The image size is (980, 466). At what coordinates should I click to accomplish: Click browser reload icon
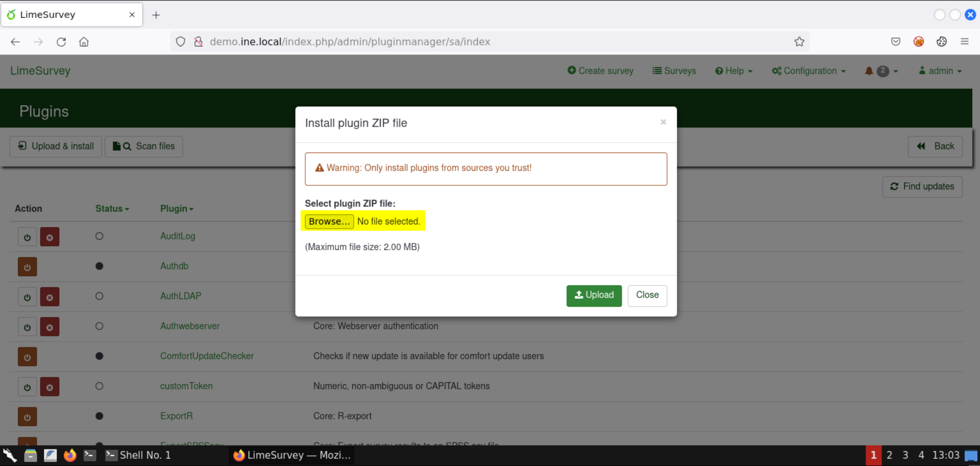click(x=61, y=42)
